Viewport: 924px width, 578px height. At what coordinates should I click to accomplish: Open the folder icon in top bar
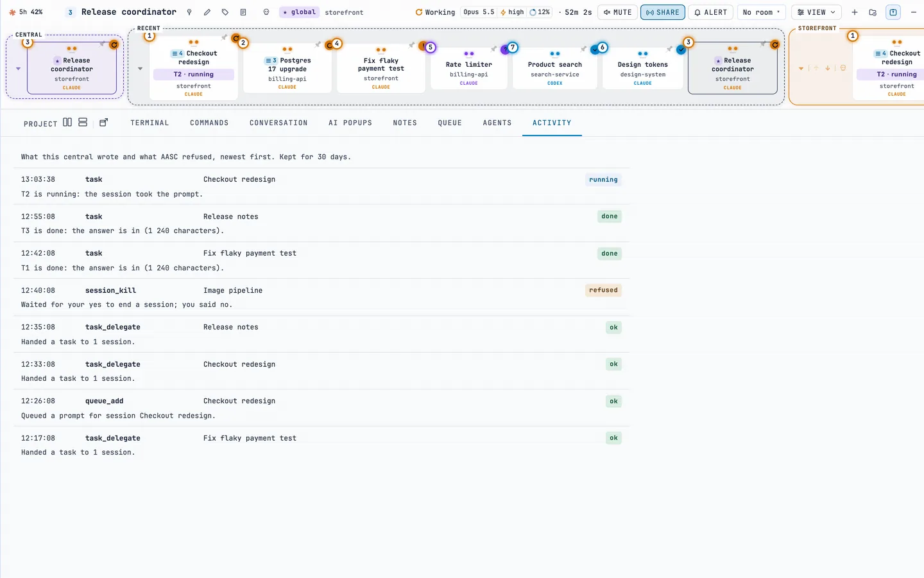pos(873,12)
